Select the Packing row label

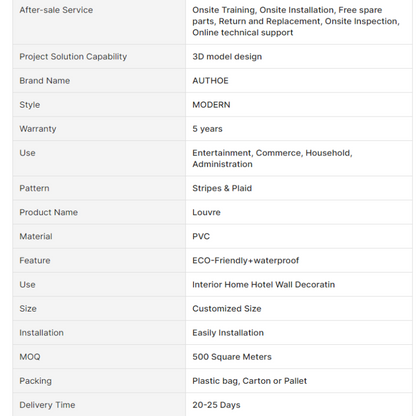point(35,381)
